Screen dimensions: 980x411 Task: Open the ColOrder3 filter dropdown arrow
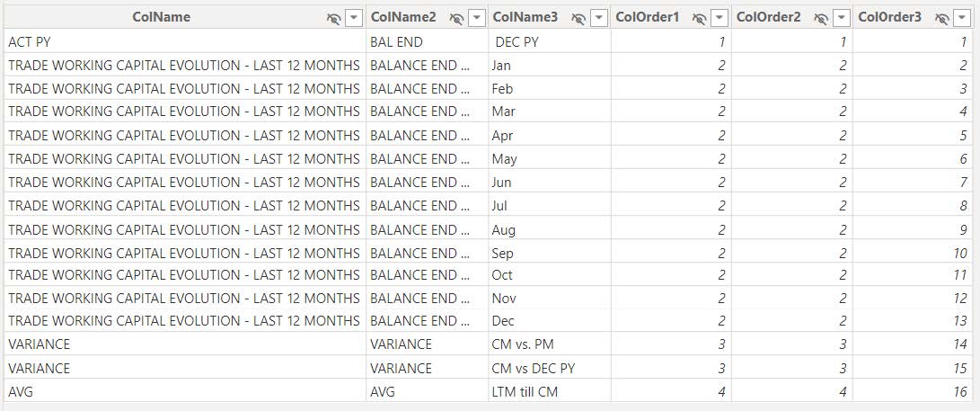962,17
